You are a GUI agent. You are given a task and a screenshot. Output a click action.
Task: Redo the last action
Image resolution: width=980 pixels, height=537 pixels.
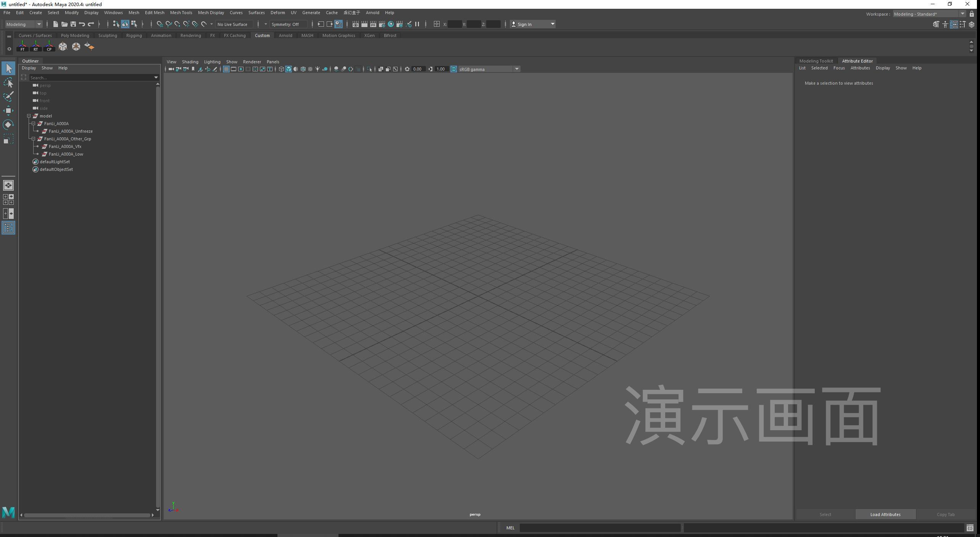pyautogui.click(x=91, y=24)
